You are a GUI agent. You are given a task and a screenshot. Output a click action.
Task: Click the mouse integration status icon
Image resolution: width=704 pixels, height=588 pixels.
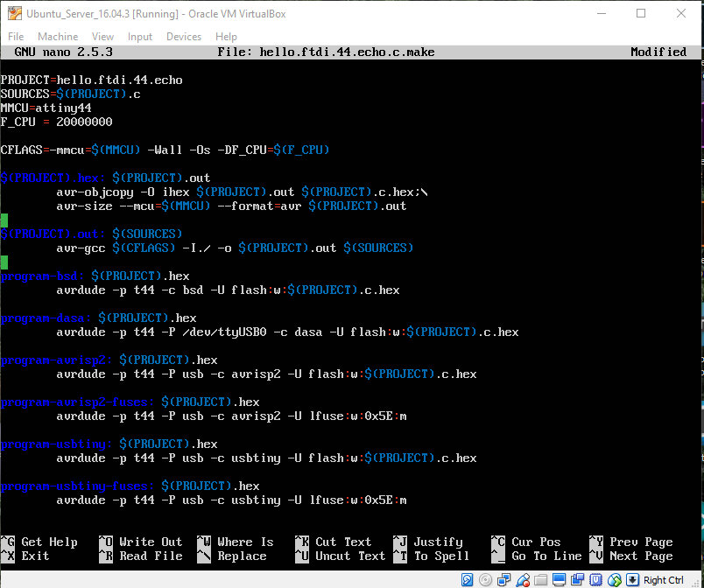614,580
